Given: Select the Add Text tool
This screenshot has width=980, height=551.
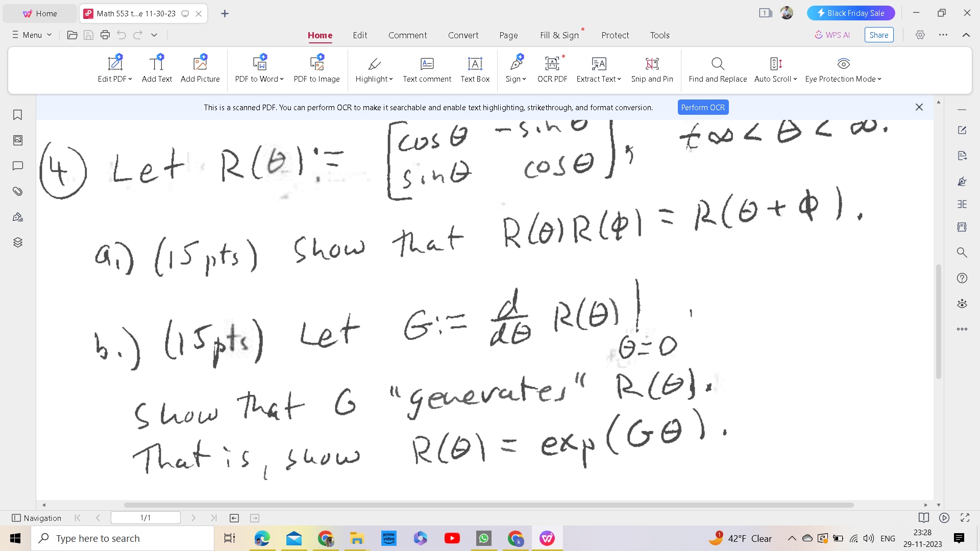Looking at the screenshot, I should pos(157,69).
